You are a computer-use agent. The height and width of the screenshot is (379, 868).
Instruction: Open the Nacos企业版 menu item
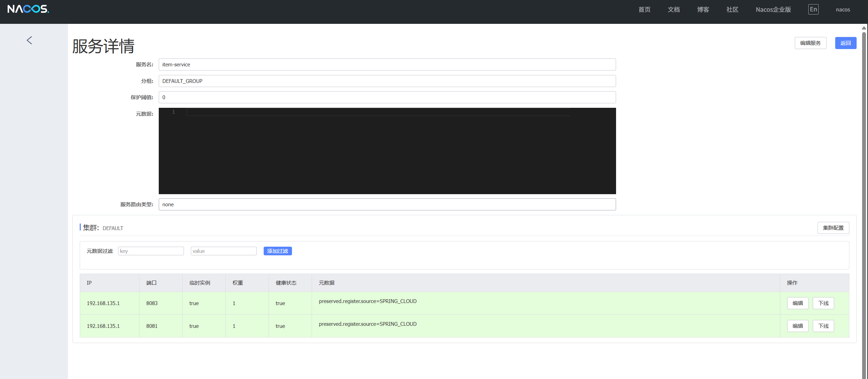tap(773, 9)
